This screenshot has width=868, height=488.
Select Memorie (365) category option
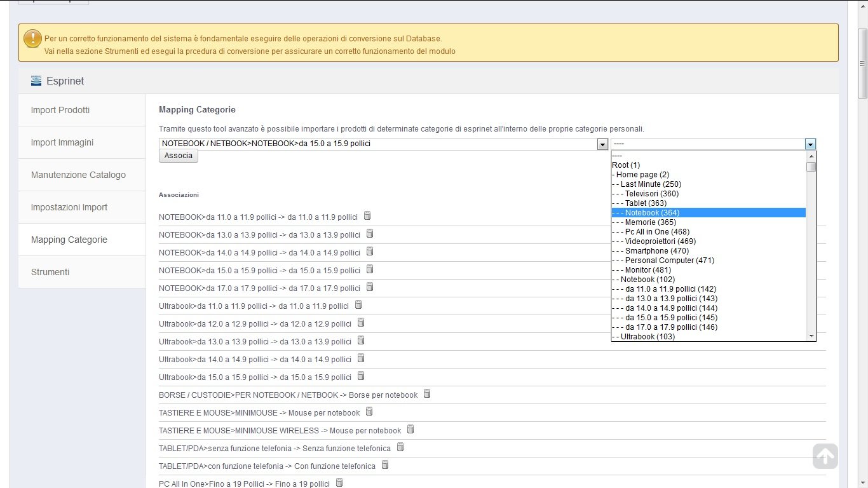709,222
